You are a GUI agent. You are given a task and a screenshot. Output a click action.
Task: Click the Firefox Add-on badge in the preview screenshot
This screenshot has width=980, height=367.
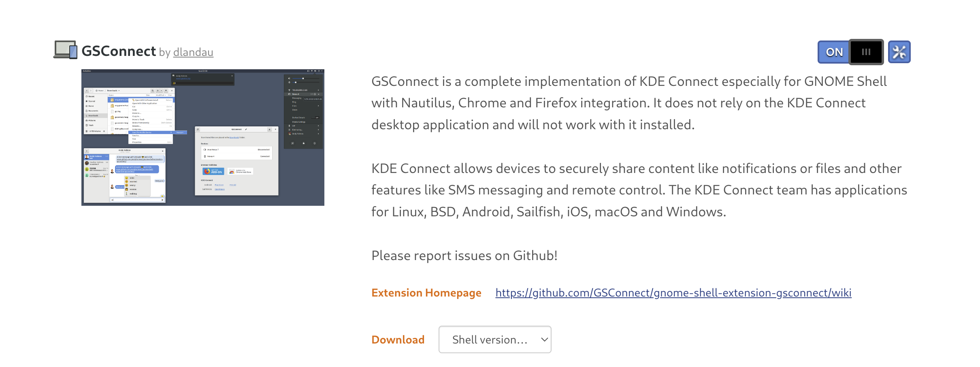[213, 171]
